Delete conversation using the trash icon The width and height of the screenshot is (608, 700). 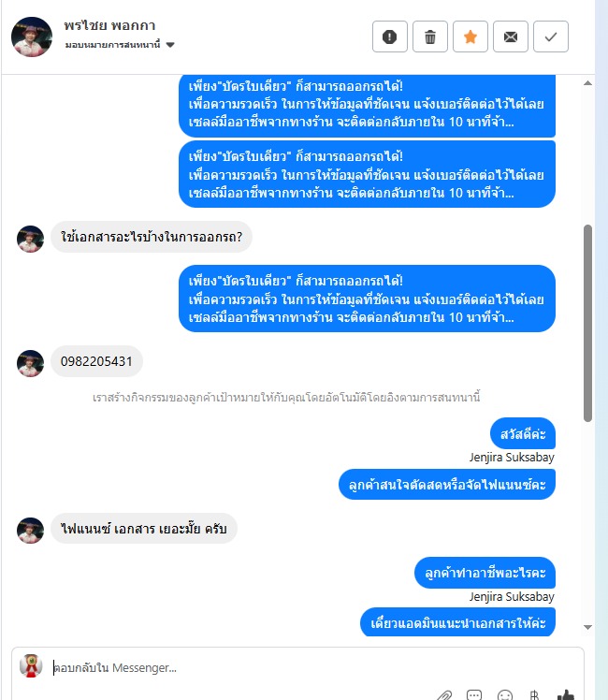pos(430,36)
